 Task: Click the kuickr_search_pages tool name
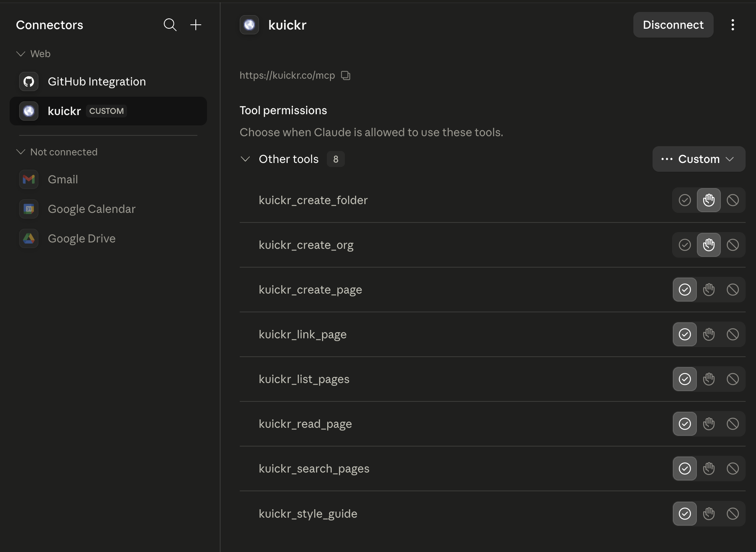click(314, 469)
